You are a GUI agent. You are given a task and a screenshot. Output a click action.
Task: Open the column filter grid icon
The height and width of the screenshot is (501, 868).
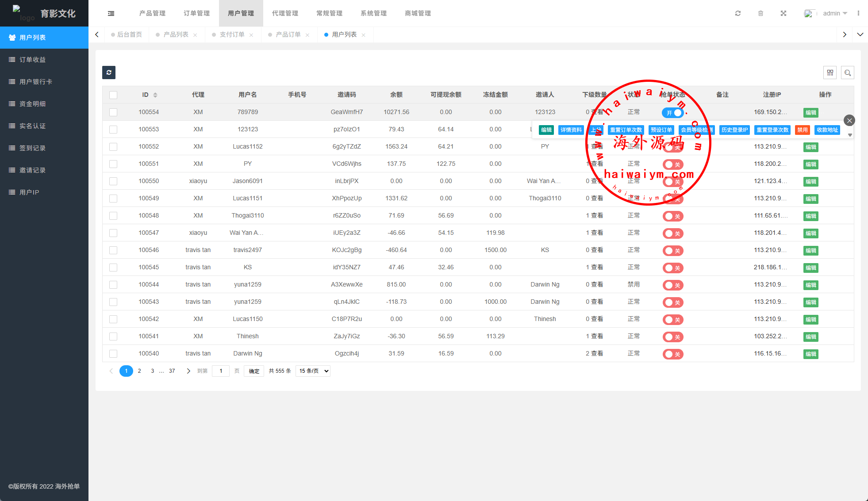[830, 73]
